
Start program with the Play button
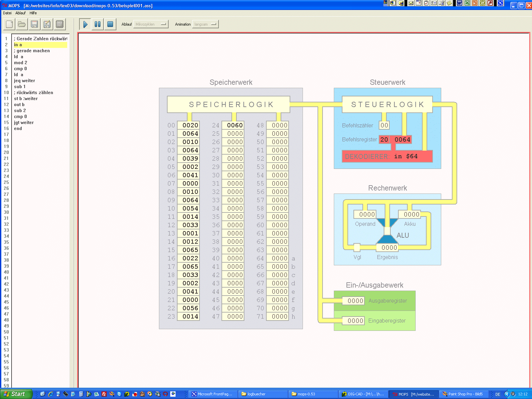pos(85,24)
